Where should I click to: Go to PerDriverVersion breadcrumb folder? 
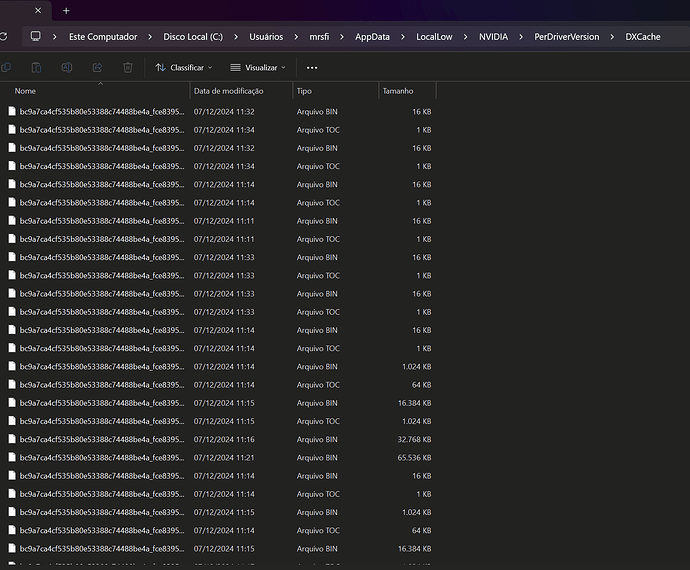coord(567,37)
